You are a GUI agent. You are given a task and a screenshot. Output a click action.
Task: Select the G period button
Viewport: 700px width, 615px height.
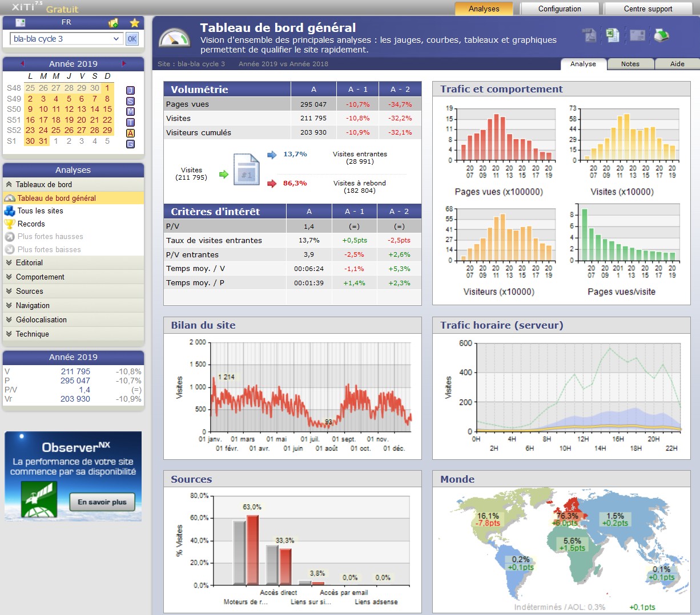(130, 144)
